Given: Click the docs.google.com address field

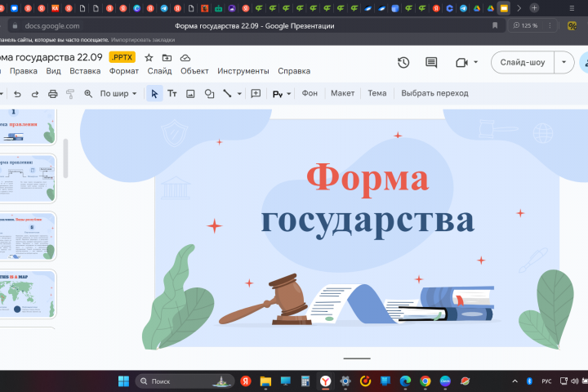Looking at the screenshot, I should [52, 26].
